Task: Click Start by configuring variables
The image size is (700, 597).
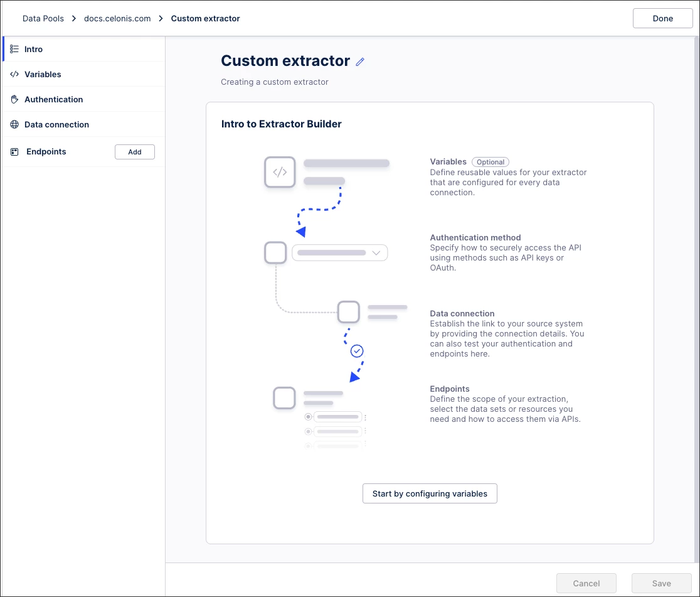Action: (430, 493)
